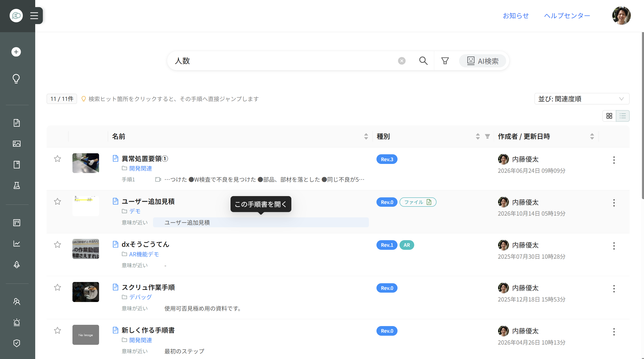Open the alarm siren icon in sidebar
This screenshot has height=359, width=644.
[x=17, y=322]
